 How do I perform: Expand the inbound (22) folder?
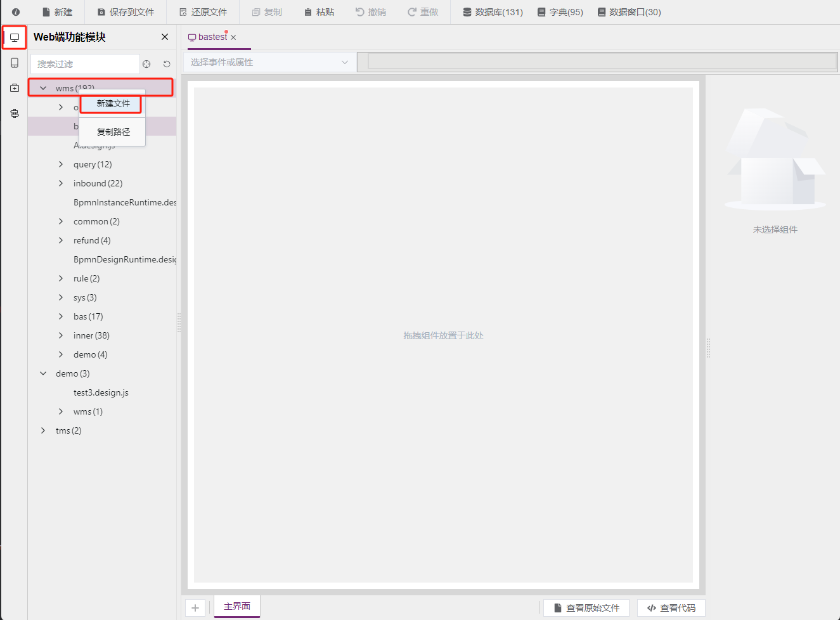click(61, 183)
